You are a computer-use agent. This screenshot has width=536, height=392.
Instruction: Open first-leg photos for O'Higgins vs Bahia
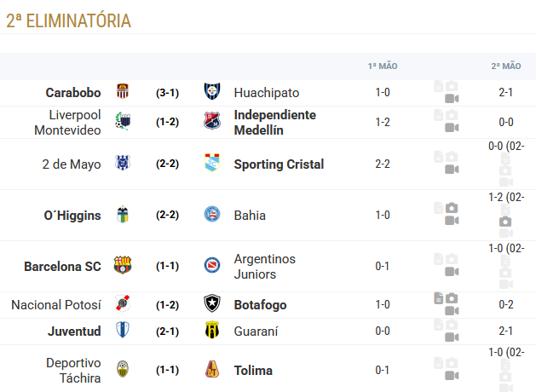click(452, 208)
